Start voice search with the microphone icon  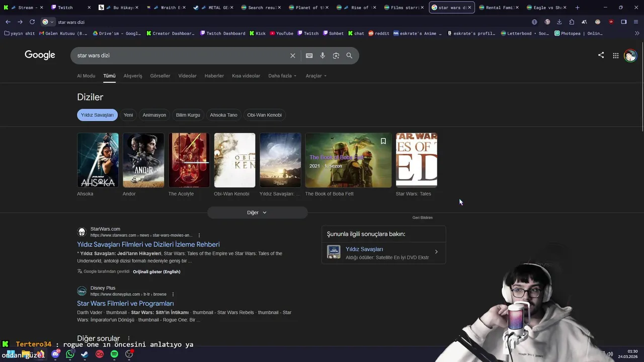tap(323, 55)
